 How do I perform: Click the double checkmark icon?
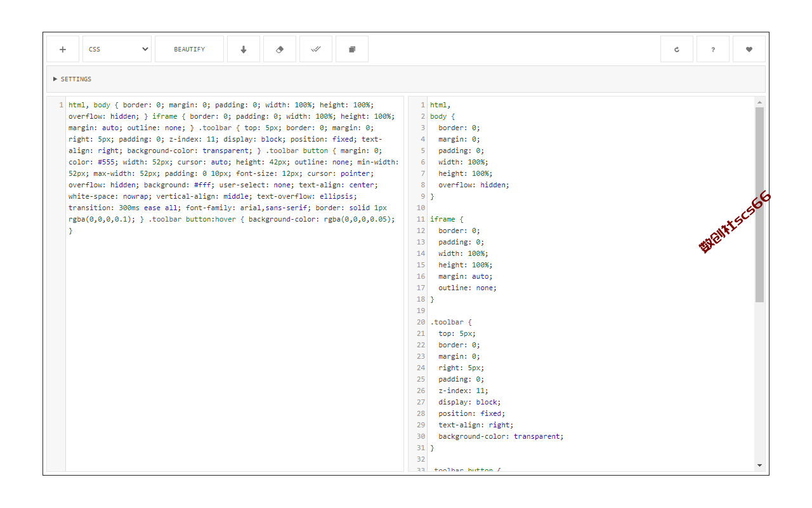click(x=316, y=49)
